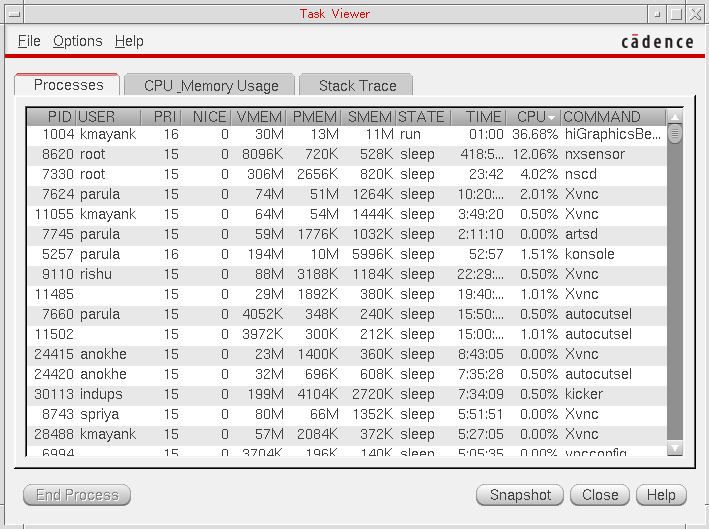
Task: Click the scrollbar track below the thumb
Action: [x=675, y=292]
